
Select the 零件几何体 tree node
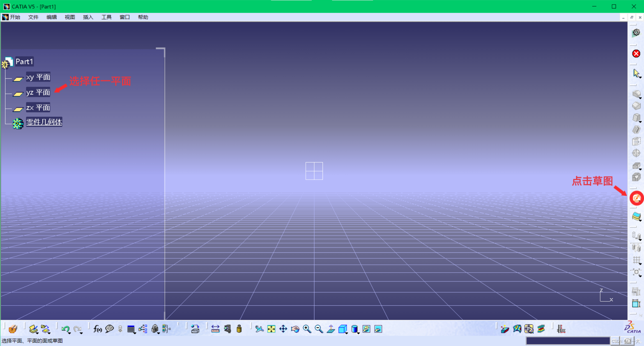(x=44, y=122)
